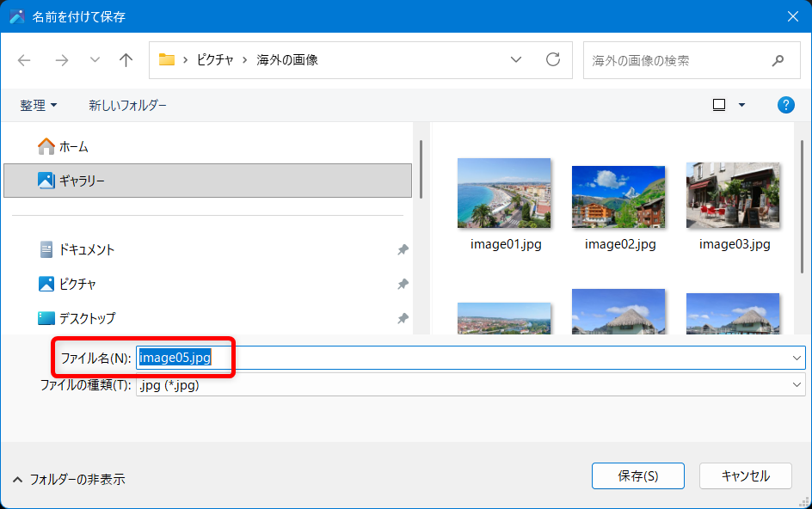Click the pin icon next to デスクトップ
The width and height of the screenshot is (812, 509).
point(403,318)
